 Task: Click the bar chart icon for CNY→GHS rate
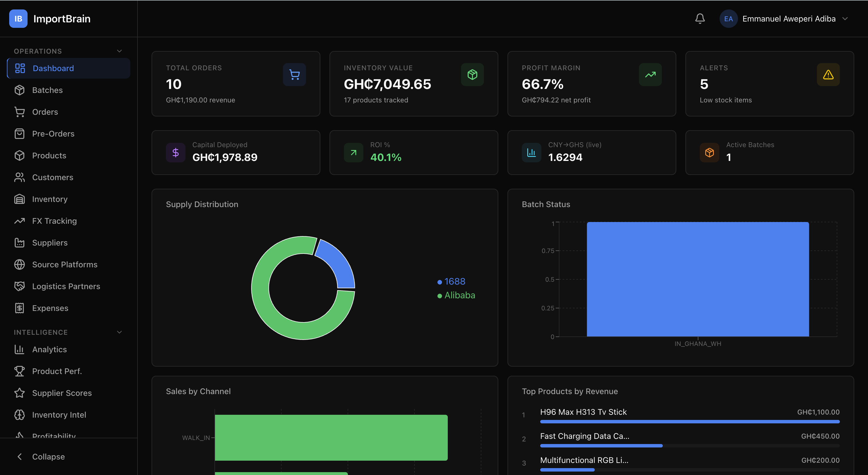531,153
